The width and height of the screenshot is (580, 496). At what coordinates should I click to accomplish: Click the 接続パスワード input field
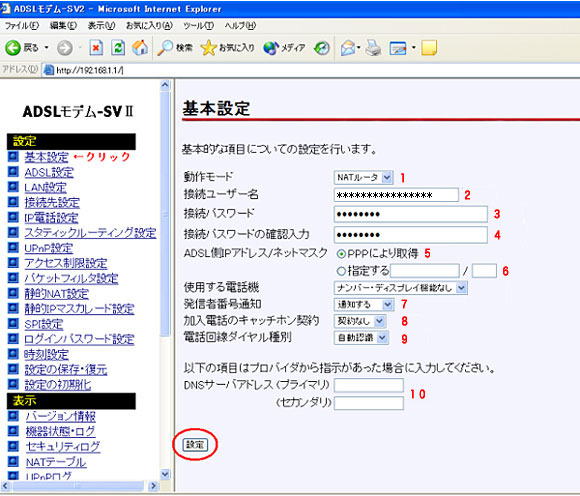[x=411, y=214]
